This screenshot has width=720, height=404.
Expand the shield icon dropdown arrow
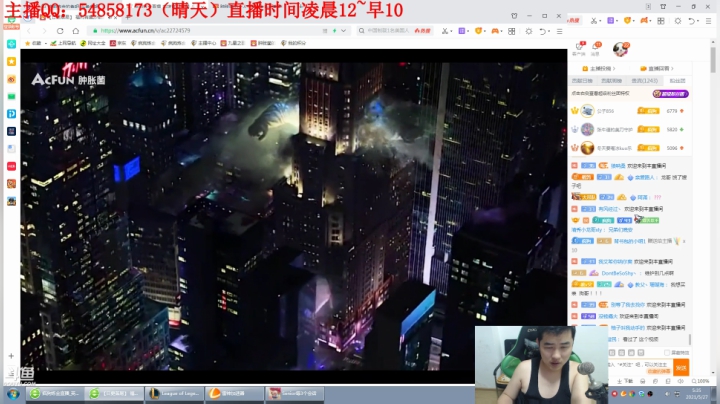pyautogui.click(x=485, y=31)
